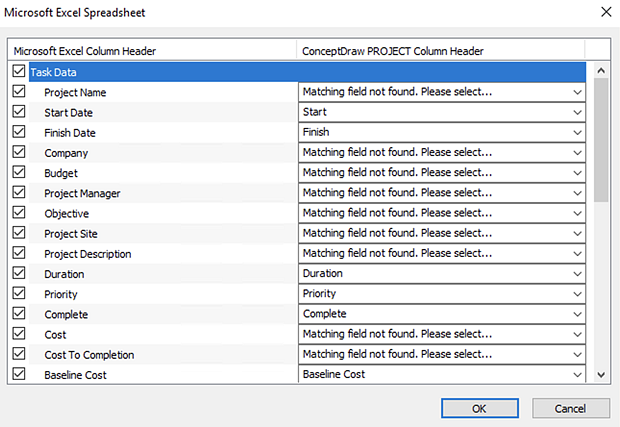The height and width of the screenshot is (427, 620).
Task: Toggle the Priority checkbox
Action: coord(19,293)
